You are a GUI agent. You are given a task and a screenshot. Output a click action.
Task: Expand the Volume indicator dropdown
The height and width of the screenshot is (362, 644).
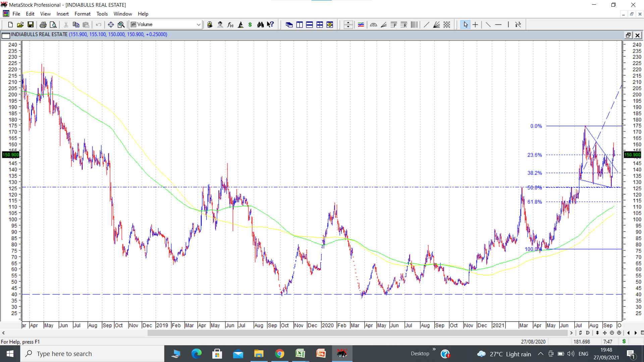tap(198, 24)
